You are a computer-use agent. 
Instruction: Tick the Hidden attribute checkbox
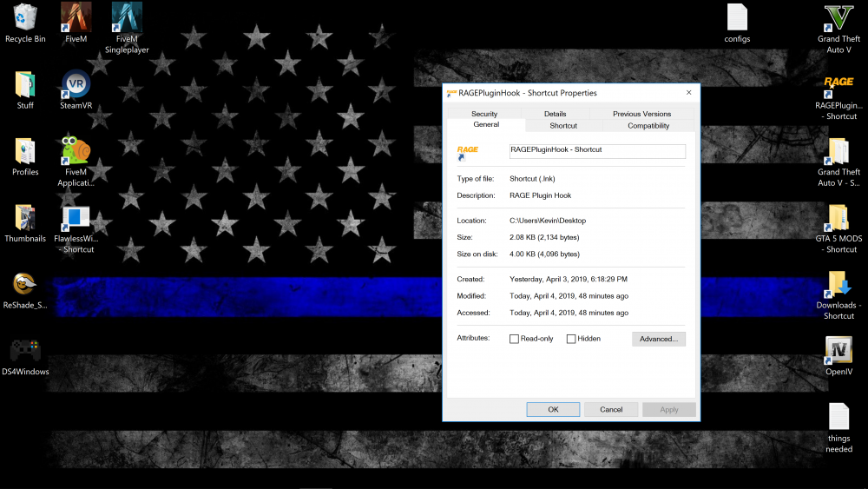(x=571, y=339)
